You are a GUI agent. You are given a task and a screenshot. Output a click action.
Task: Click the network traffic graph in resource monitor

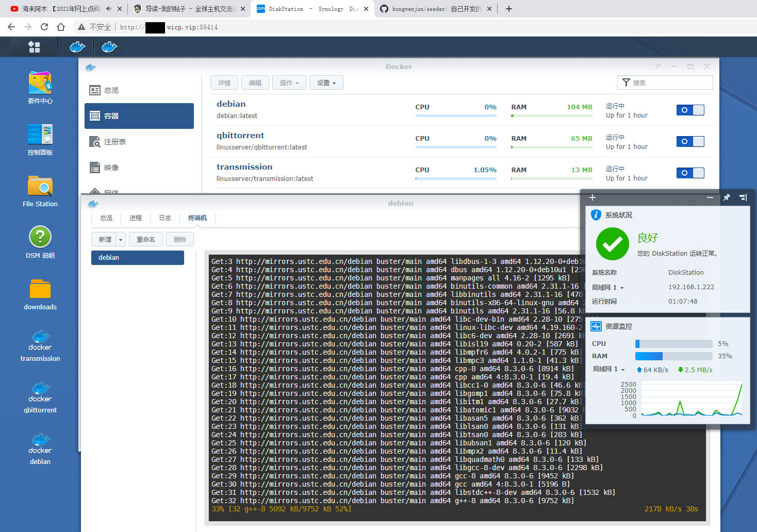point(691,400)
